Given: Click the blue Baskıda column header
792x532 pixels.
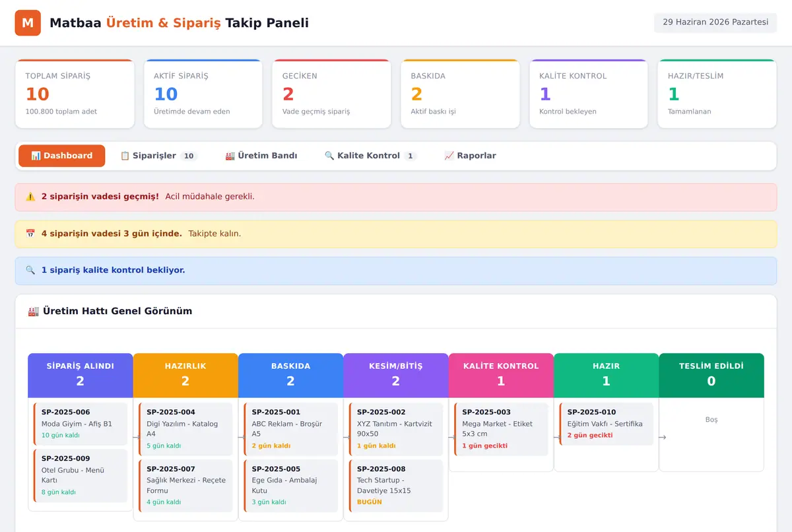Looking at the screenshot, I should pyautogui.click(x=290, y=375).
